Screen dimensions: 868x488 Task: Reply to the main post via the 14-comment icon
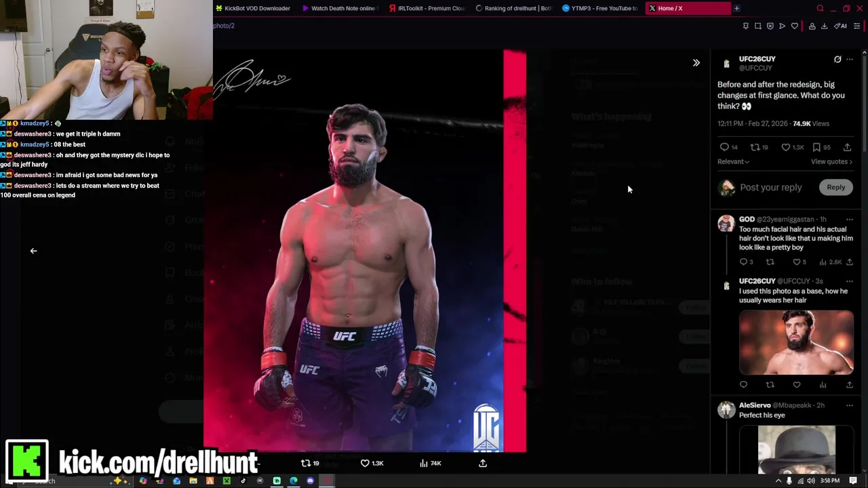click(729, 147)
